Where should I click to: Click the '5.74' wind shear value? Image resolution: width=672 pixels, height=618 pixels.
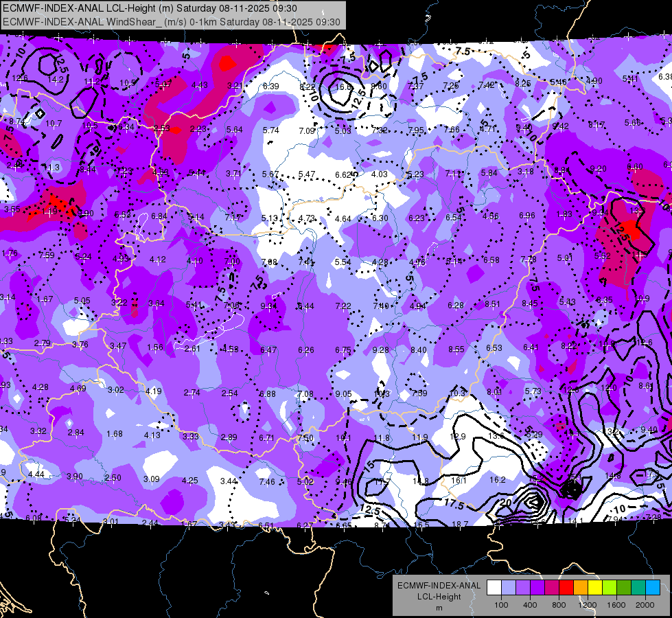tap(271, 130)
